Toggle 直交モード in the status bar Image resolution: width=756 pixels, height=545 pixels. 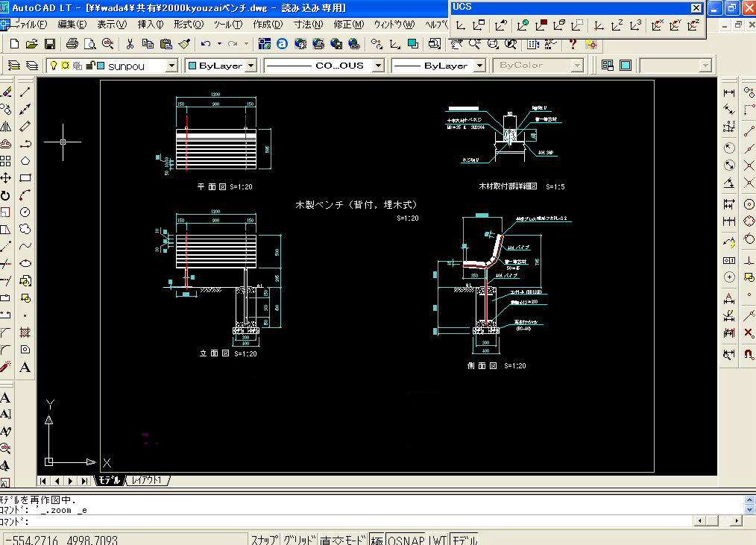click(343, 540)
